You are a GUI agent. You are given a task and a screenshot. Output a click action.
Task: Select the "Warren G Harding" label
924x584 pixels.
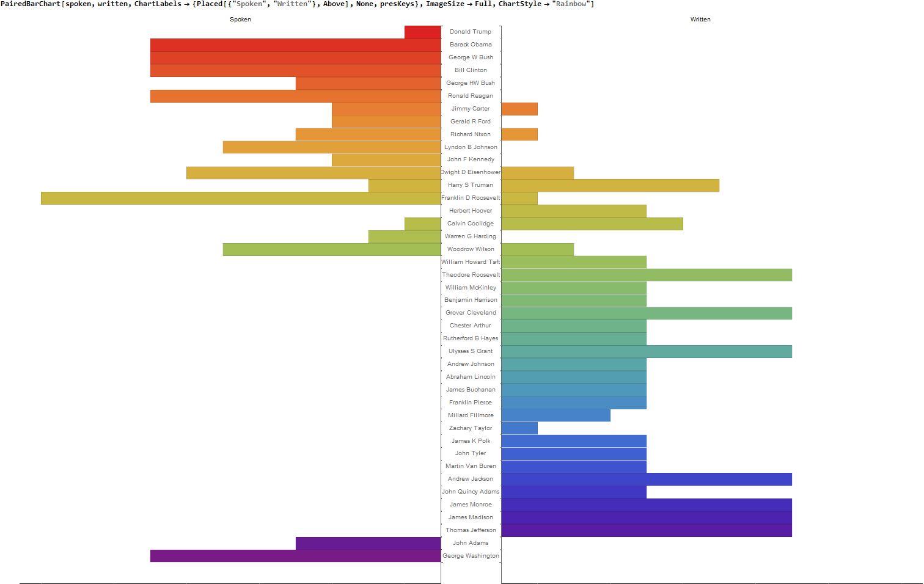tap(471, 236)
